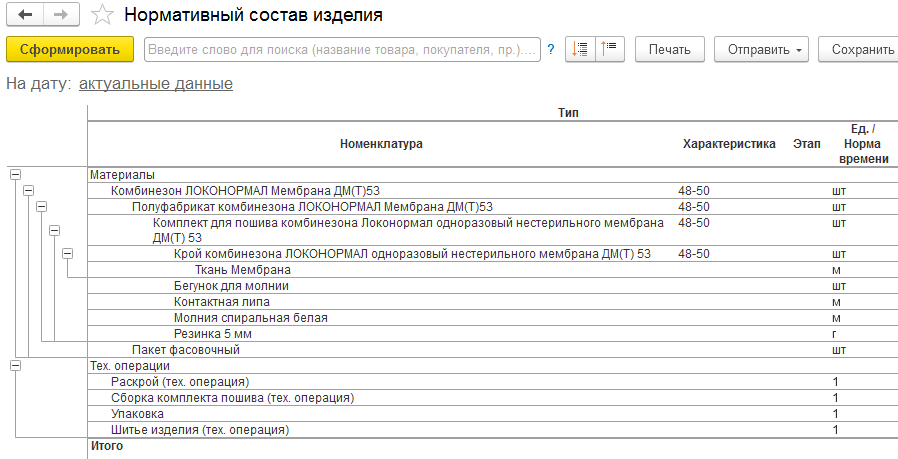Collapse the Крой комбинезона row
Screen dimensions: 898x459
tap(67, 254)
